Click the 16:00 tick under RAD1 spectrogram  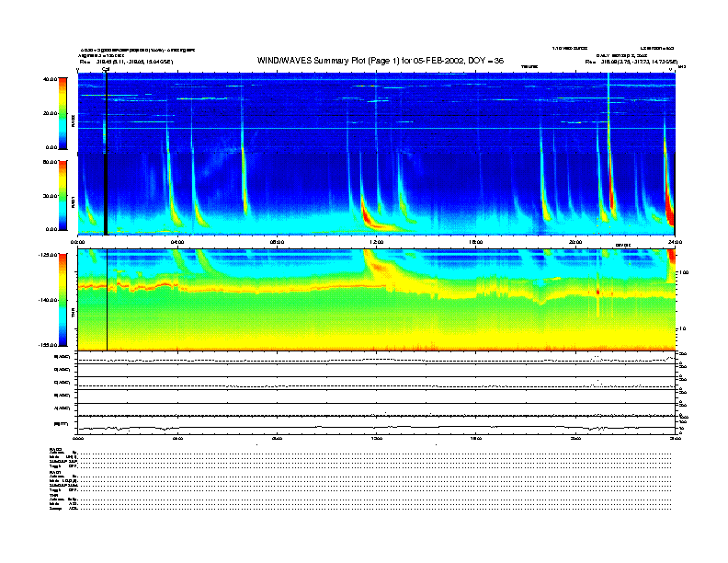(x=476, y=242)
